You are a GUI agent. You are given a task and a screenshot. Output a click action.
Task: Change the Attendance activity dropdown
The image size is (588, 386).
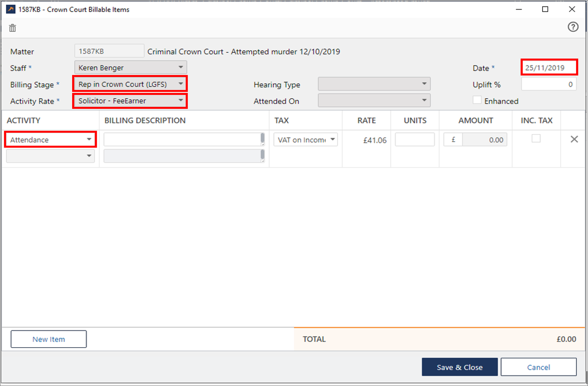point(50,140)
